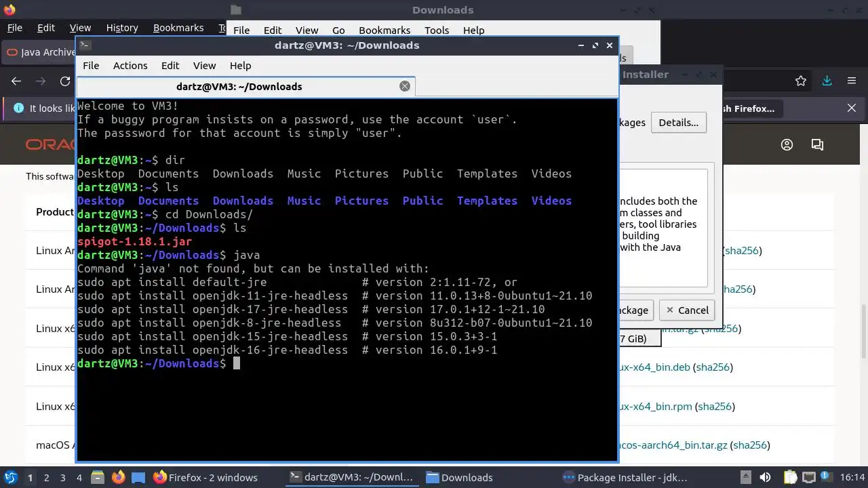868x488 pixels.
Task: Open Oracle account profile icon
Action: pyautogui.click(x=787, y=144)
